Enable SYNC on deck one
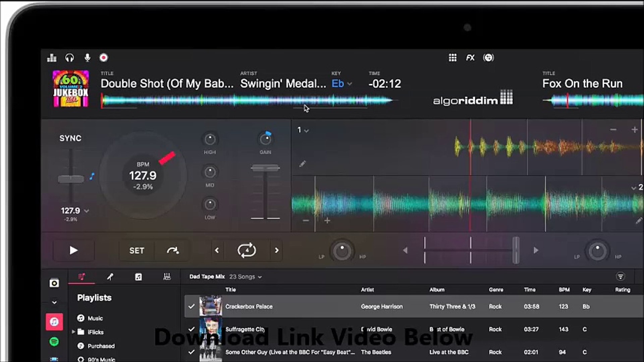Image resolution: width=644 pixels, height=362 pixels. [70, 138]
